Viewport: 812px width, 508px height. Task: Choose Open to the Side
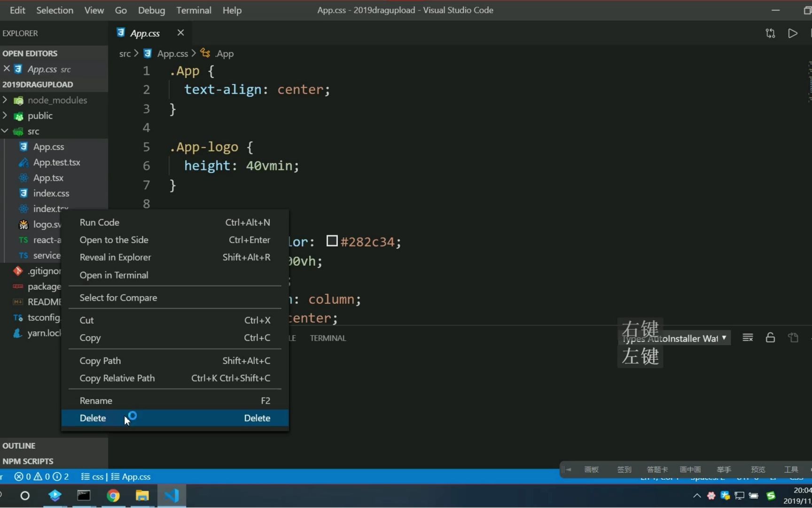point(175,240)
